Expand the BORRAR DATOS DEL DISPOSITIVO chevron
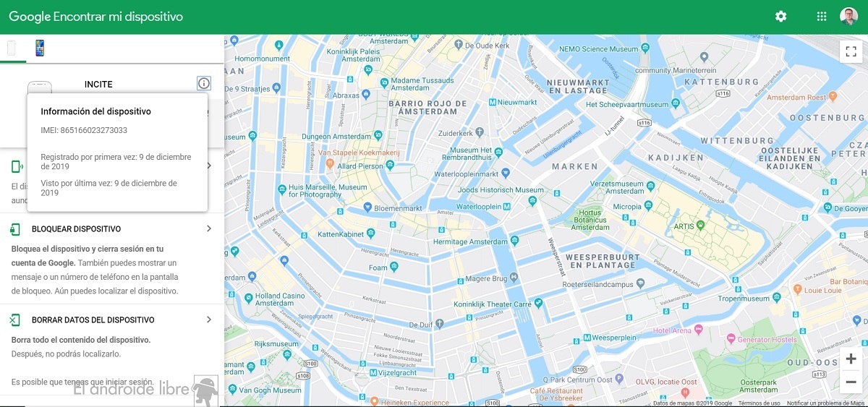The width and height of the screenshot is (868, 407). tap(209, 320)
